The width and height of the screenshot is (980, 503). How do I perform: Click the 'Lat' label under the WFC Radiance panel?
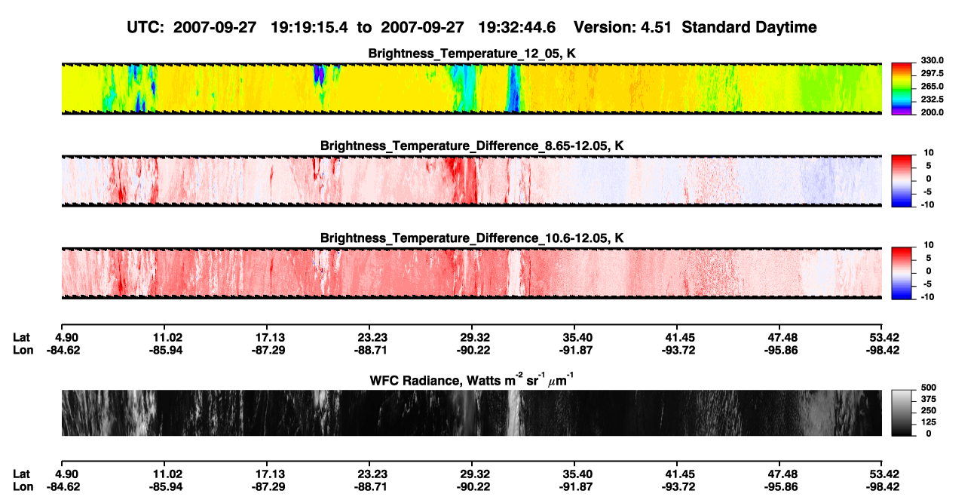22,474
